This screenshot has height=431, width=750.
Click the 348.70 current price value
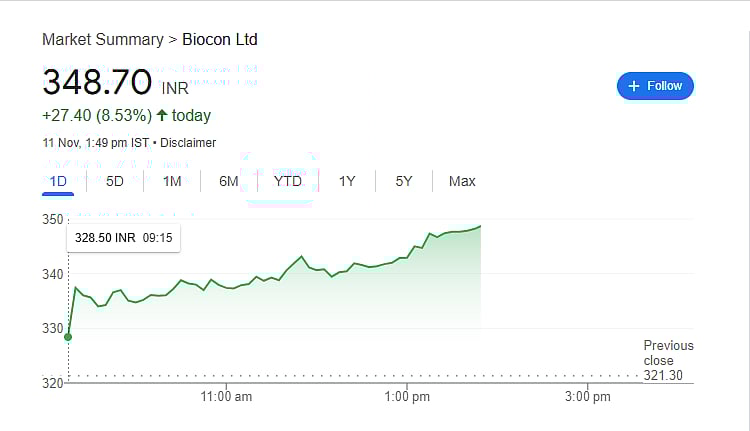tap(97, 81)
